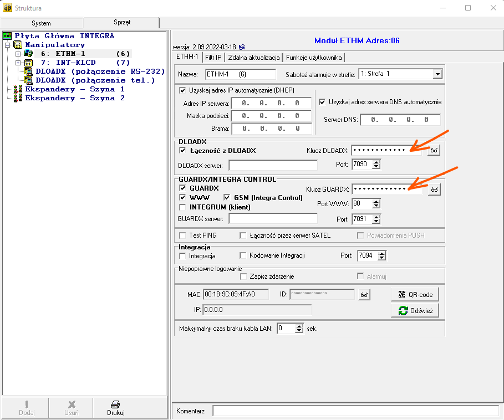Expand the ETHM-1 tree node
This screenshot has width=504, height=420.
[18, 54]
